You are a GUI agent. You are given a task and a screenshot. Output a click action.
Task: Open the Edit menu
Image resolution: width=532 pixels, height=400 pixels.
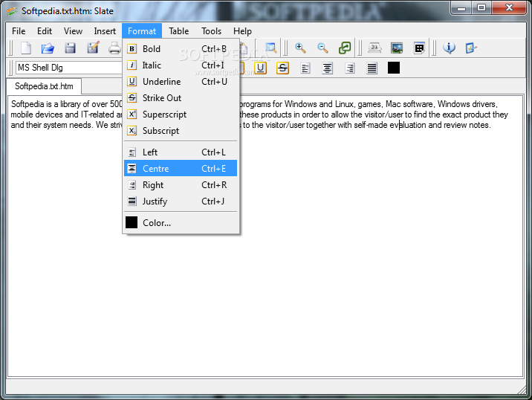pyautogui.click(x=45, y=31)
